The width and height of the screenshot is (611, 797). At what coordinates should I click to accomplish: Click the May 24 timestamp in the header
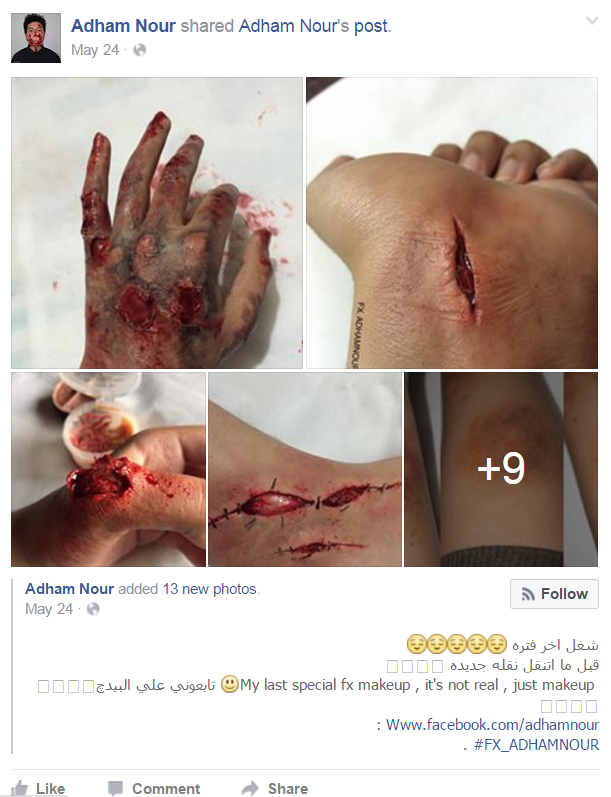tap(95, 50)
